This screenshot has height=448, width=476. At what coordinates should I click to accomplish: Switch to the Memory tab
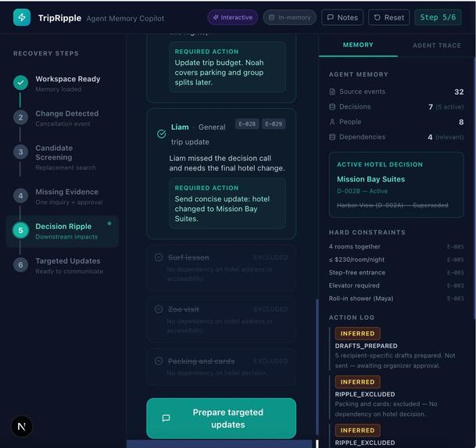click(x=358, y=45)
